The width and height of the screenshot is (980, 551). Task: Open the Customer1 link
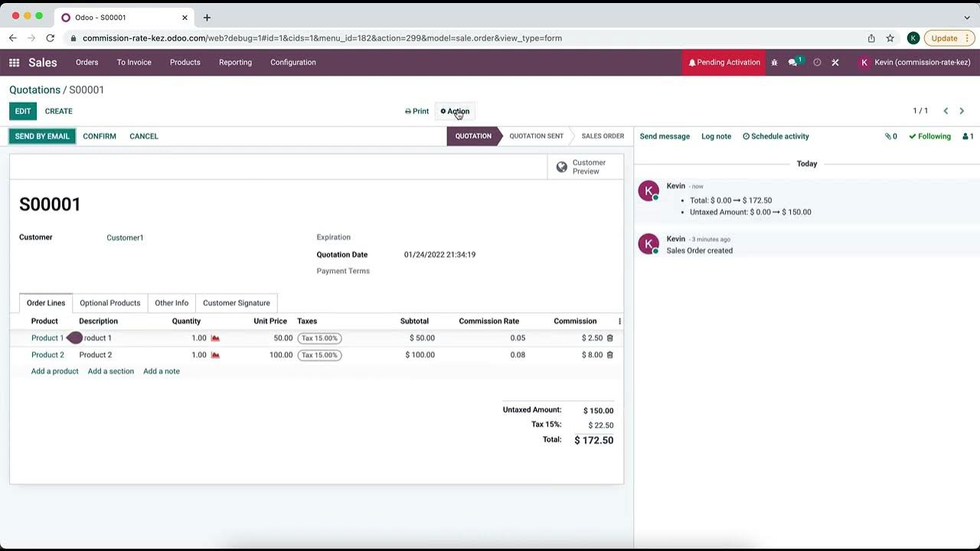pos(125,238)
